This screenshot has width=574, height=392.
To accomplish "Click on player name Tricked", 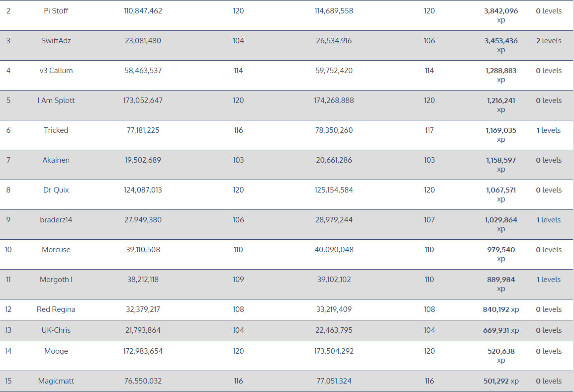I will pos(56,130).
